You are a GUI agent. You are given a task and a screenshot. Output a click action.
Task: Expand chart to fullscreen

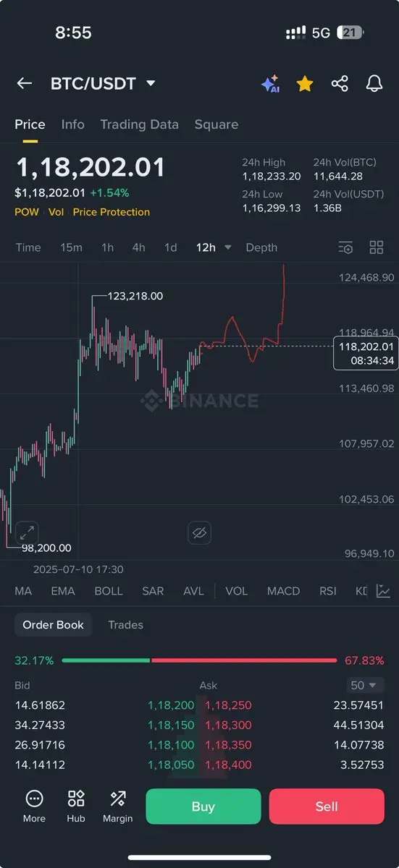click(27, 533)
